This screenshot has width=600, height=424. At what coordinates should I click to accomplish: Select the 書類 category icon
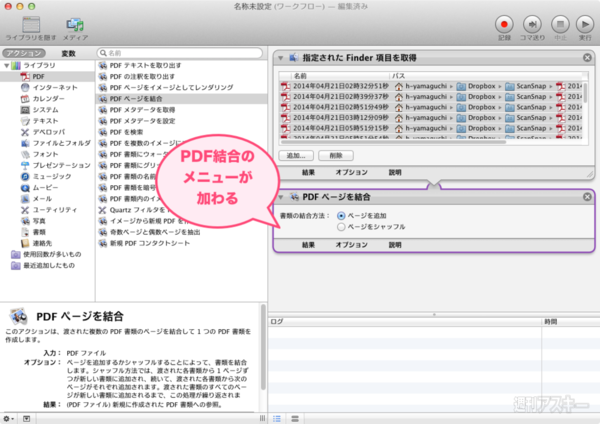(x=25, y=232)
